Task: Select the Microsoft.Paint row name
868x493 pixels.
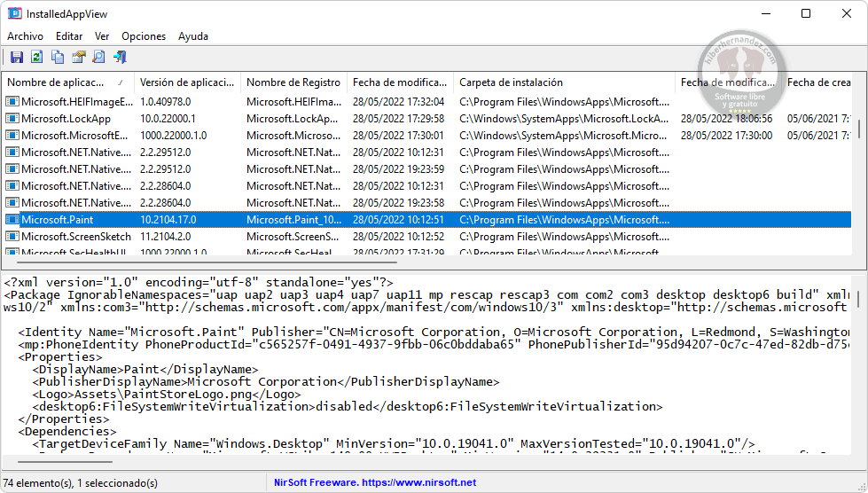Action: pyautogui.click(x=57, y=220)
